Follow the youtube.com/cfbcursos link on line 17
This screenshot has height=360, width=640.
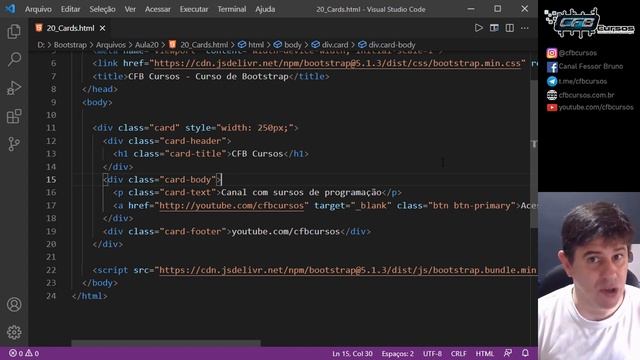pos(231,205)
